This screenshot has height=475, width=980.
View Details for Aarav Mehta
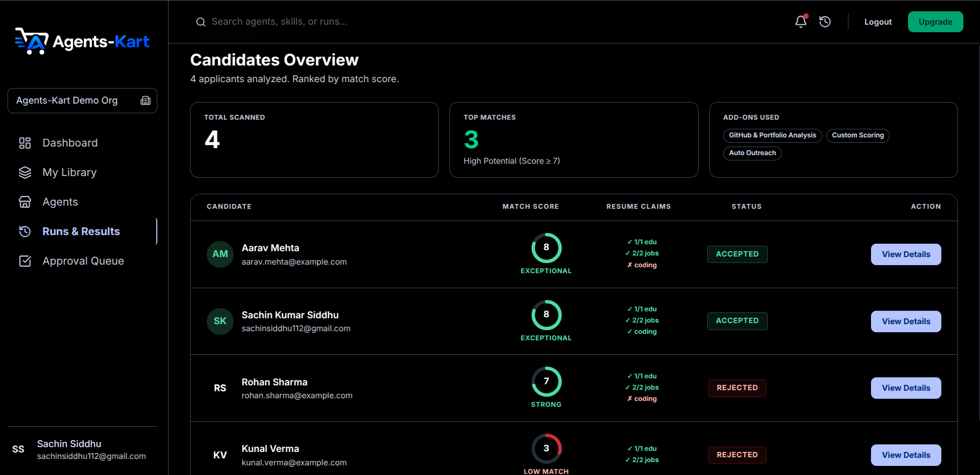906,254
